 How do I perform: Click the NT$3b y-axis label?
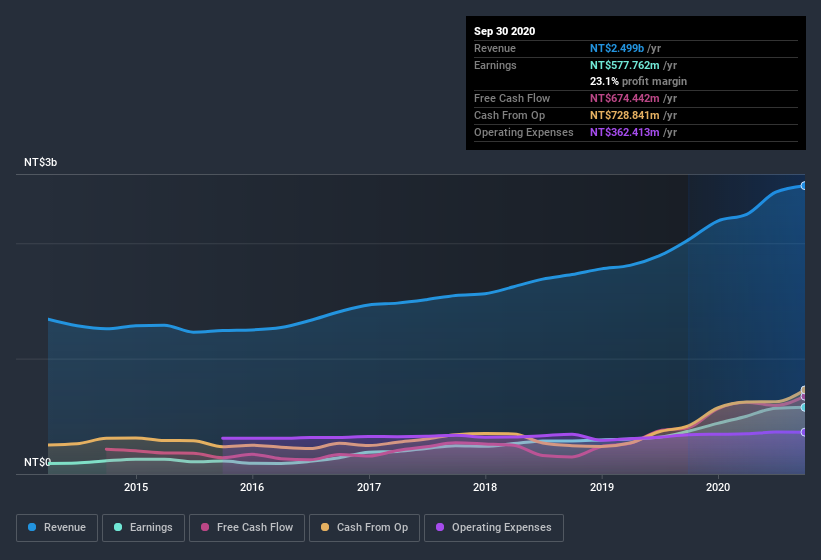tap(40, 162)
